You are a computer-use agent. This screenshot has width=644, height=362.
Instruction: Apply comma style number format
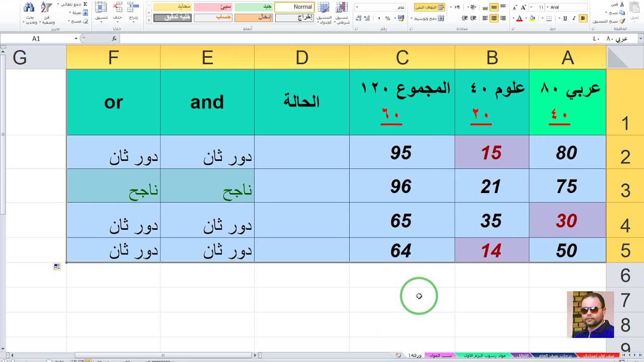point(379,18)
